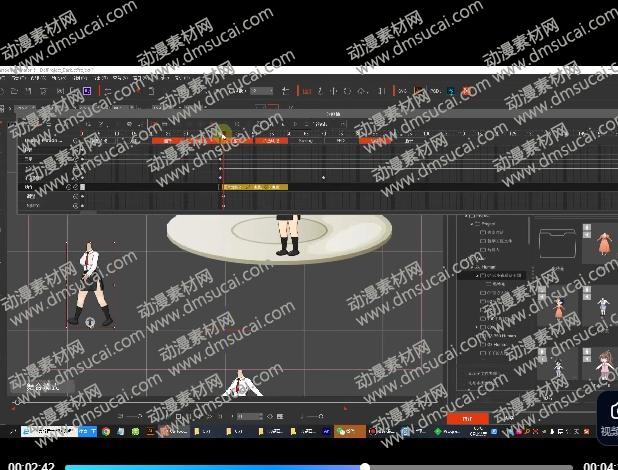Expand the highlighted tree item's arrow
Screen dimensions: 618x470
[476, 275]
